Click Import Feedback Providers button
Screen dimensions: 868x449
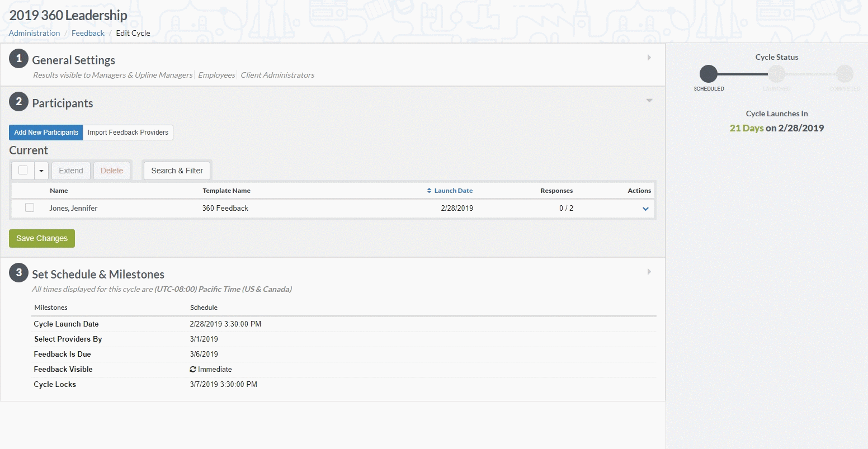click(x=128, y=133)
